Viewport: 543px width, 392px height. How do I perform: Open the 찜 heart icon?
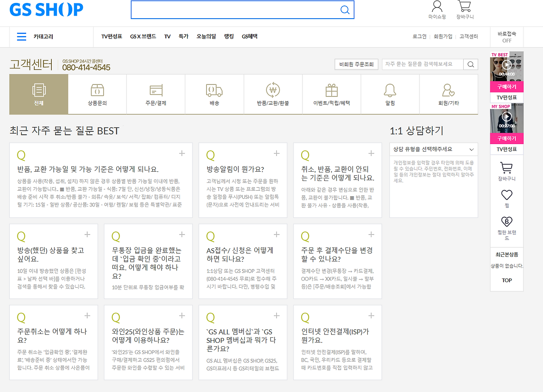coord(507,195)
